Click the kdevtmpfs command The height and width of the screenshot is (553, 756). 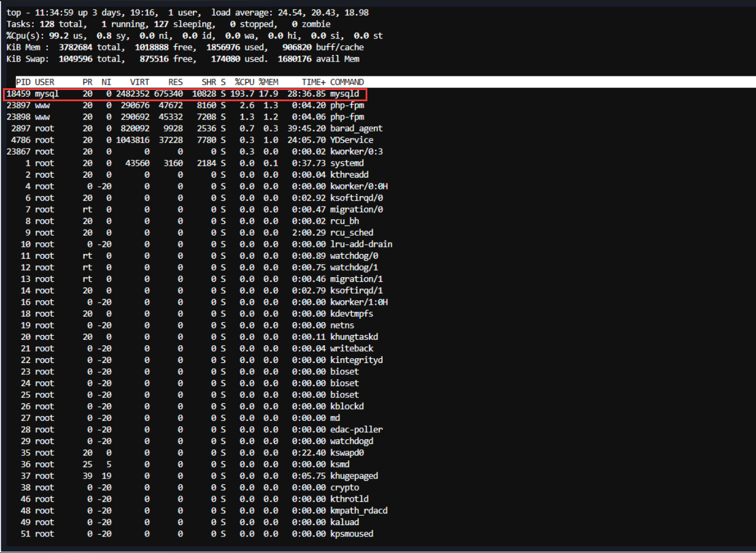351,314
